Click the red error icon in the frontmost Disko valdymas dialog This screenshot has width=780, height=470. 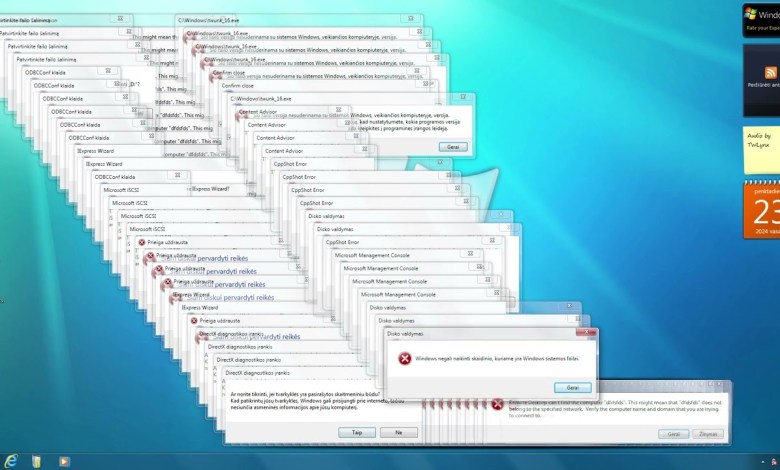point(404,358)
